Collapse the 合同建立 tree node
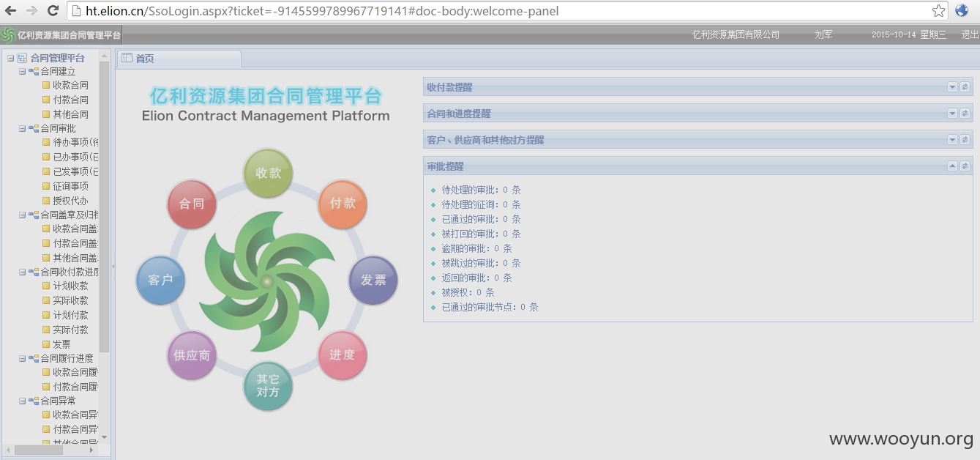Screen dimensions: 980x460 [22, 72]
